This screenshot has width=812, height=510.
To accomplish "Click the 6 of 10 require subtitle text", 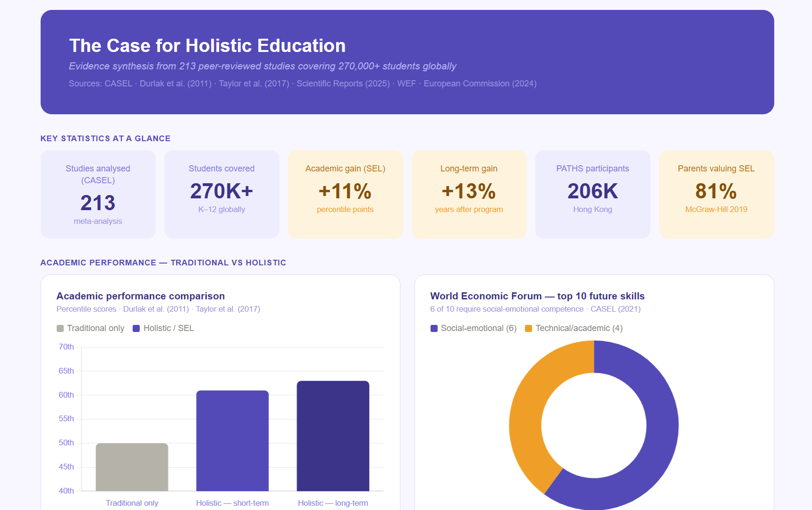I will (535, 309).
